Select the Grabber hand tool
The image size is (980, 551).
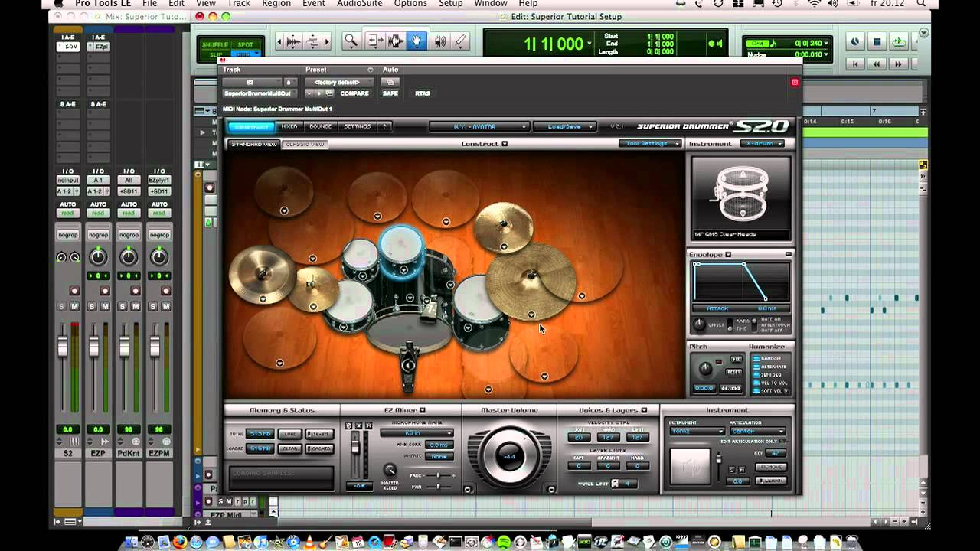tap(416, 41)
